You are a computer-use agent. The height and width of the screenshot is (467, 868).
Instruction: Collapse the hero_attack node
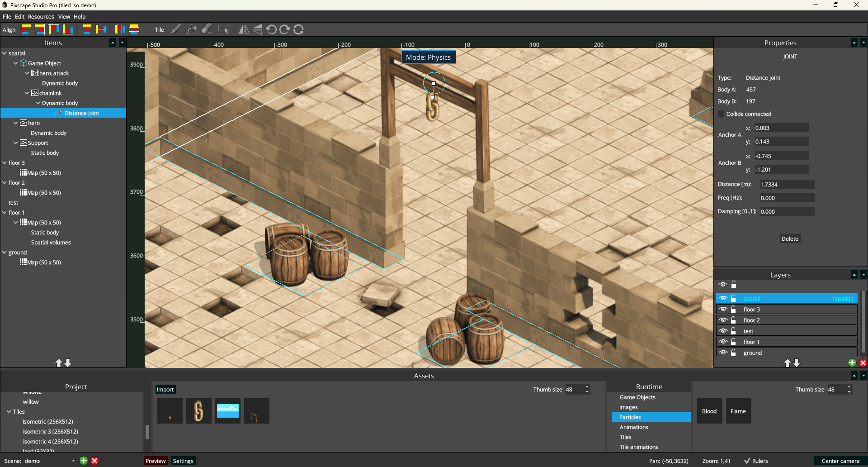(27, 73)
